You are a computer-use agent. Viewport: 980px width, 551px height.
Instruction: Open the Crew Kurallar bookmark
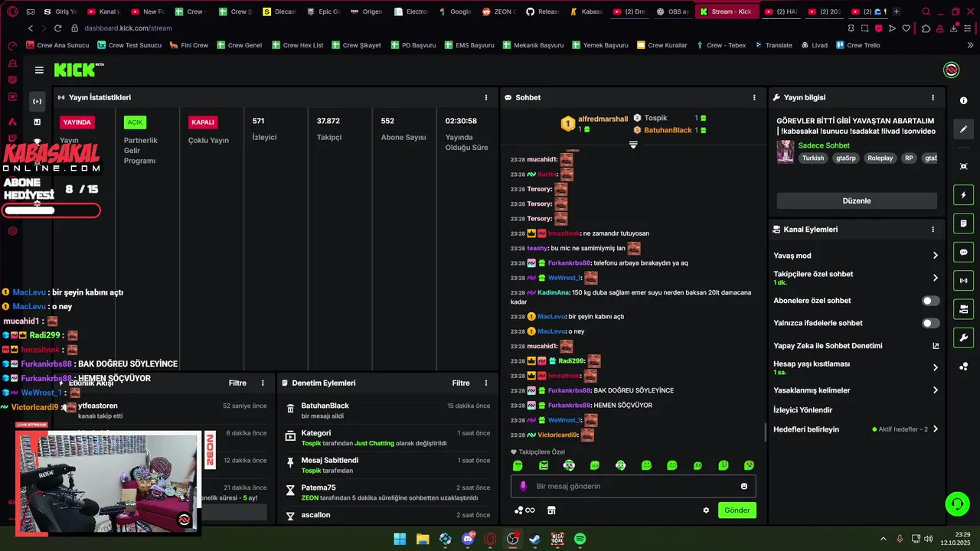point(662,45)
